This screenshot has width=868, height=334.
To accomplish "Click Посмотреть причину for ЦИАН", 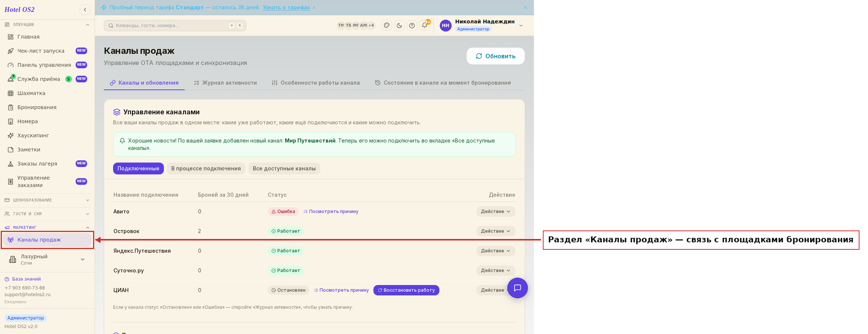I will 341,290.
